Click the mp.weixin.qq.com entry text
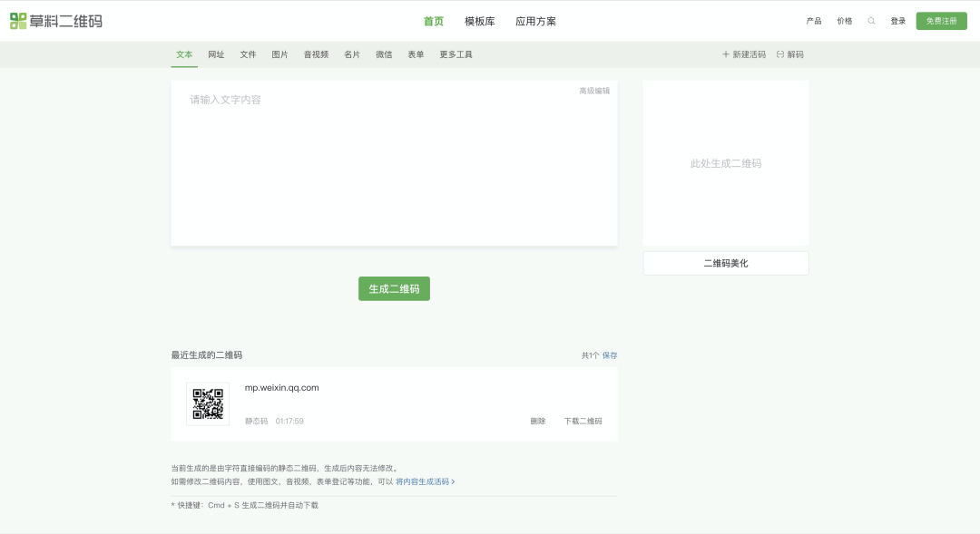 tap(282, 387)
